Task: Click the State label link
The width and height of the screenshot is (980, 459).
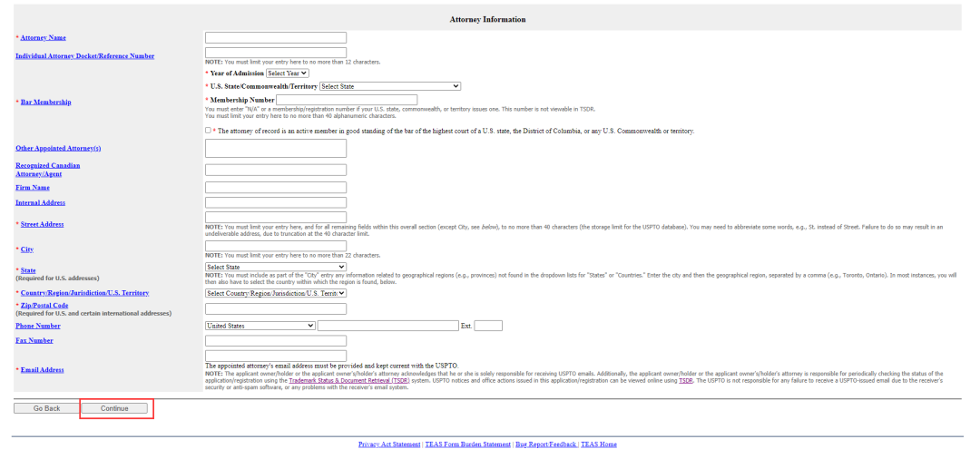Action: click(28, 270)
